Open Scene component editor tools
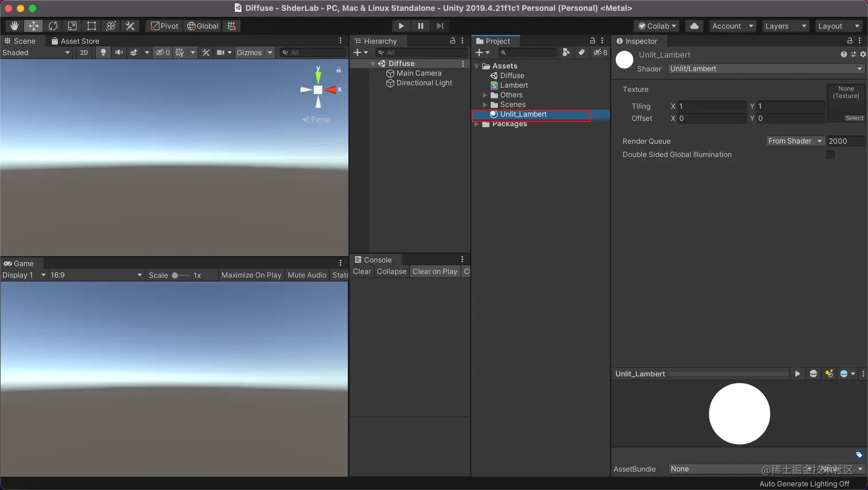Viewport: 868px width, 490px height. pos(206,52)
